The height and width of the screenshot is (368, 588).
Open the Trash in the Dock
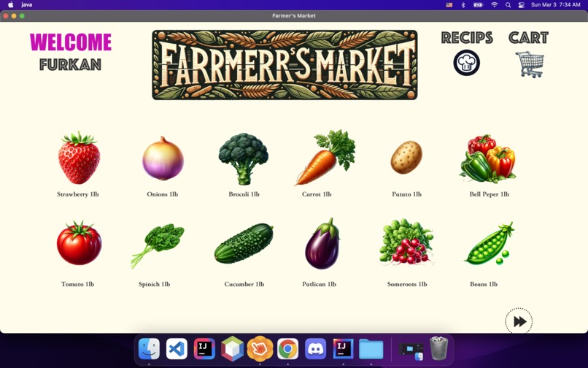[438, 348]
